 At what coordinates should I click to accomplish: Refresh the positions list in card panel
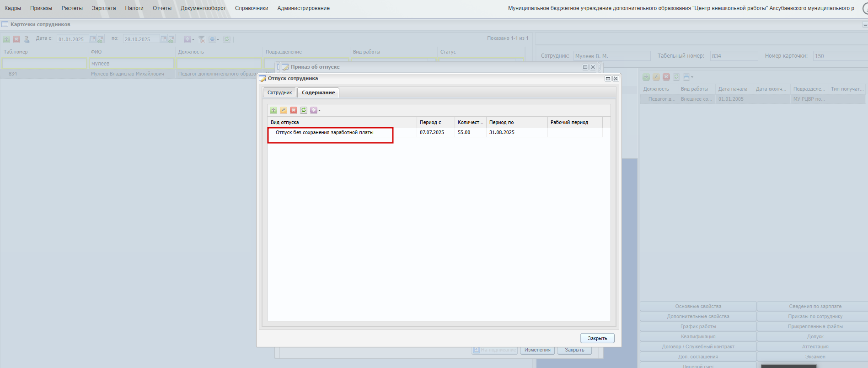(x=676, y=77)
